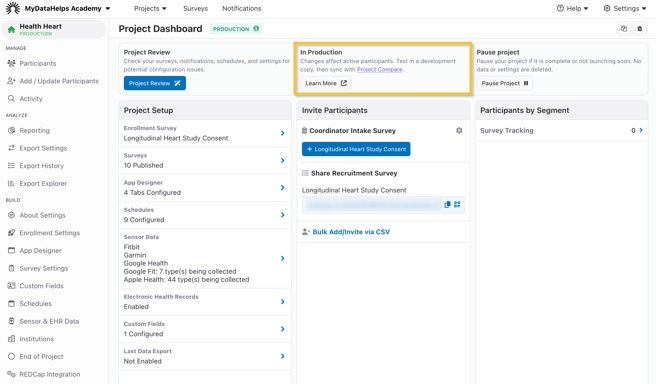Click the blue Project Review button

tap(154, 83)
